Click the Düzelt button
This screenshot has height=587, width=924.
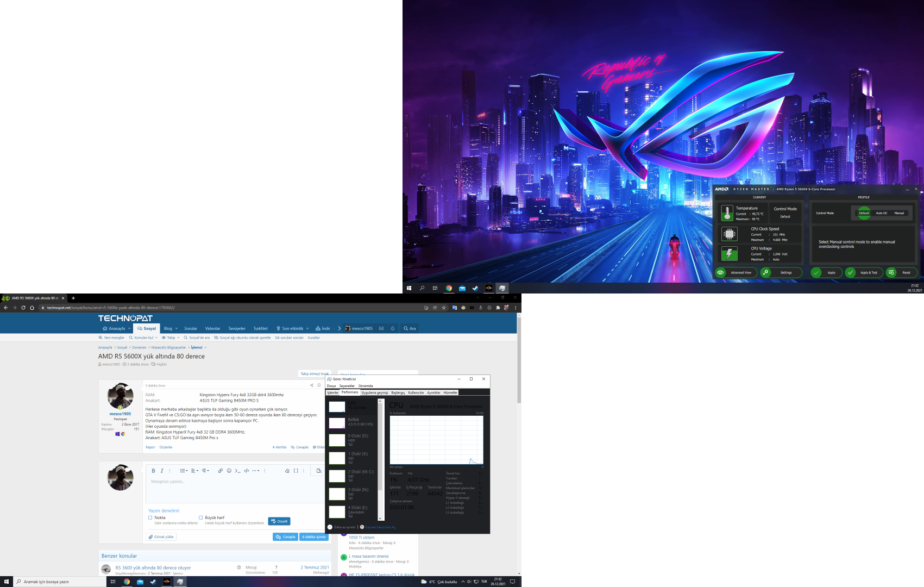(279, 521)
